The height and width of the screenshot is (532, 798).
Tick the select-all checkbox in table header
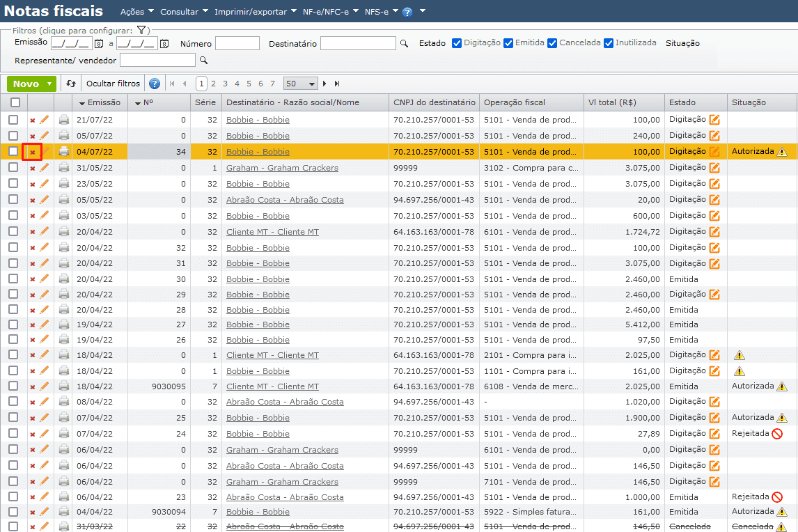15,102
